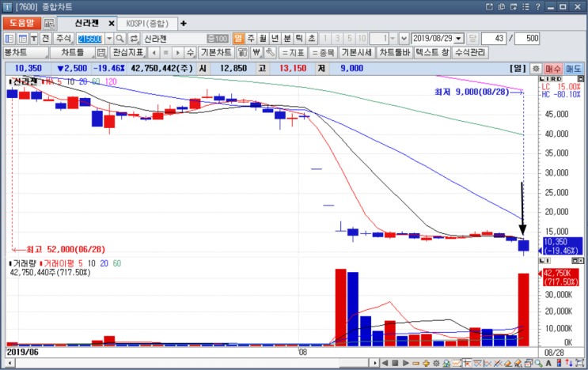
Task: Click the list menu icon in title bar
Action: tap(525, 7)
